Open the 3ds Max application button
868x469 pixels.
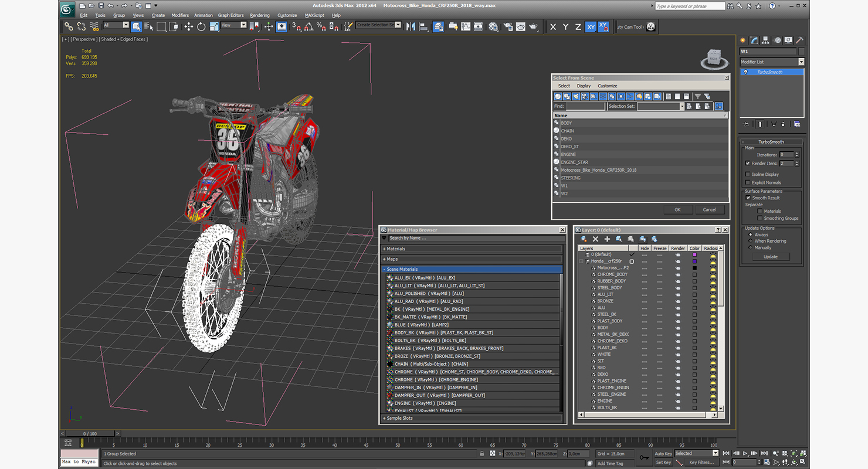coord(67,9)
